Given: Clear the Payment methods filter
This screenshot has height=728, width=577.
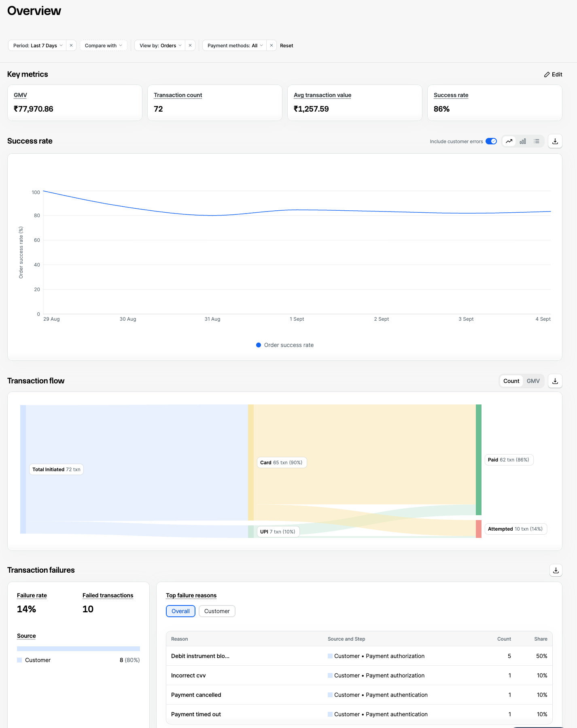Looking at the screenshot, I should pyautogui.click(x=272, y=45).
